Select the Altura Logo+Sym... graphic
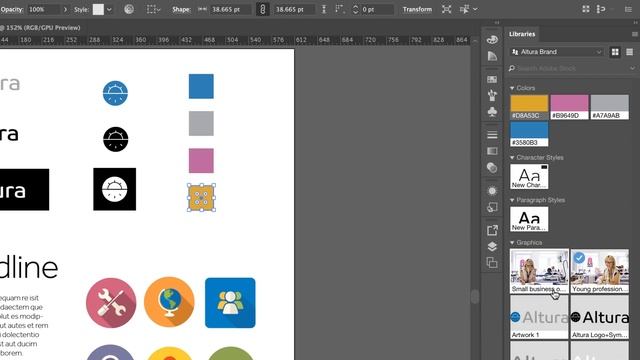The height and width of the screenshot is (360, 640). pyautogui.click(x=600, y=317)
